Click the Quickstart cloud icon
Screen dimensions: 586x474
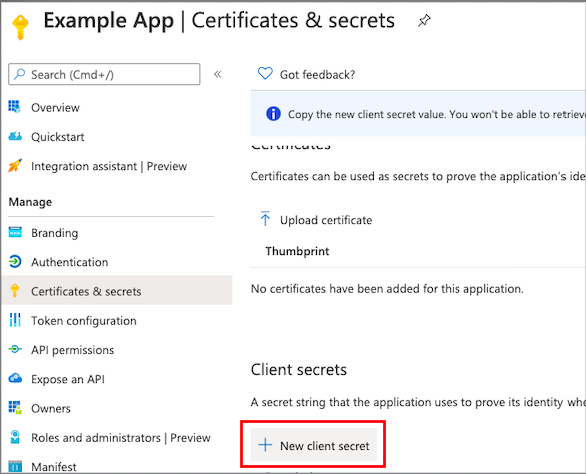(15, 136)
